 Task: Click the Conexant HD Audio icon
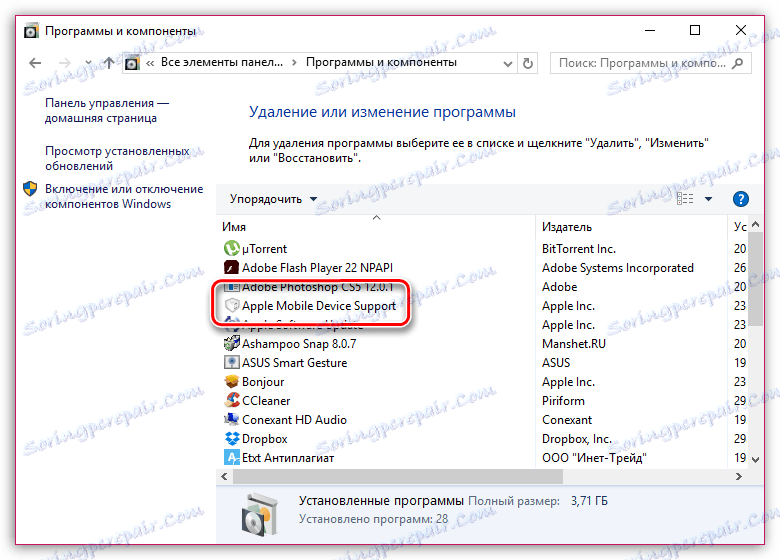click(231, 419)
